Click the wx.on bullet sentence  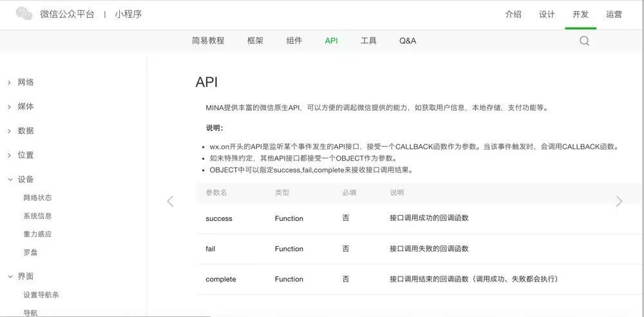413,147
